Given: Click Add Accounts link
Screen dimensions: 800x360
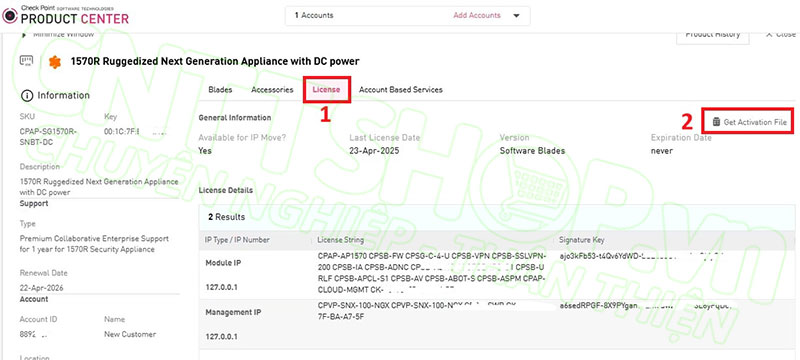Looking at the screenshot, I should tap(477, 15).
